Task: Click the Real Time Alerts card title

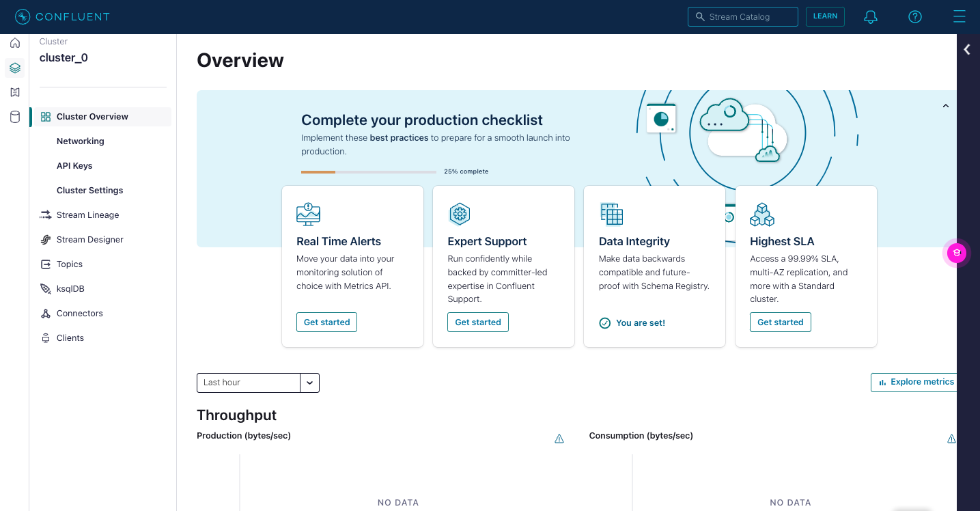Action: tap(339, 241)
